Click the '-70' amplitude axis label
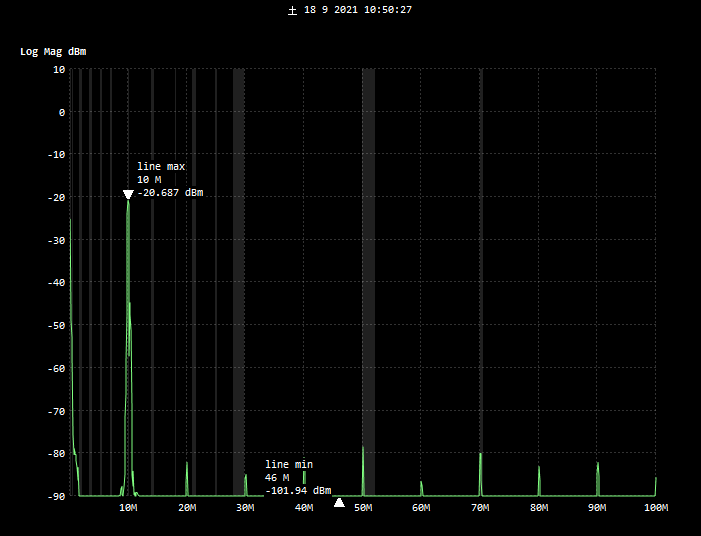 (x=56, y=411)
